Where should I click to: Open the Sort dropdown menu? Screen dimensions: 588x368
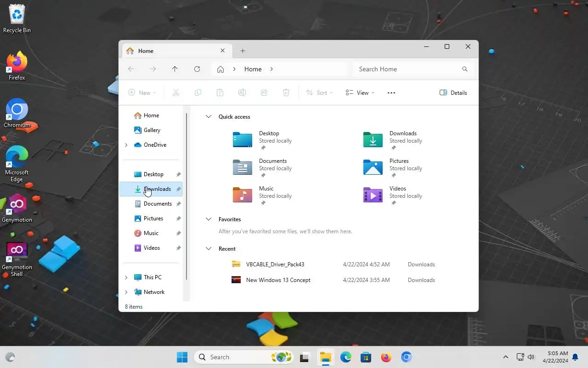[319, 92]
